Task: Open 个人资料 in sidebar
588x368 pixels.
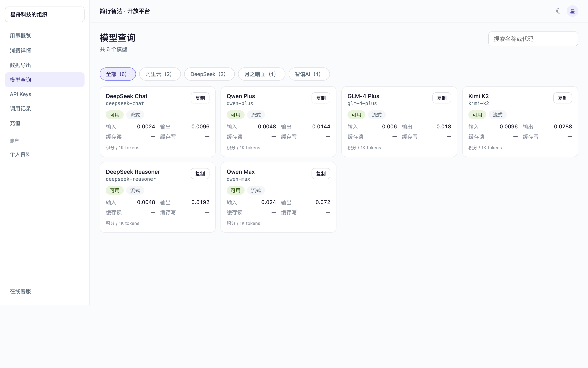Action: [x=45, y=154]
